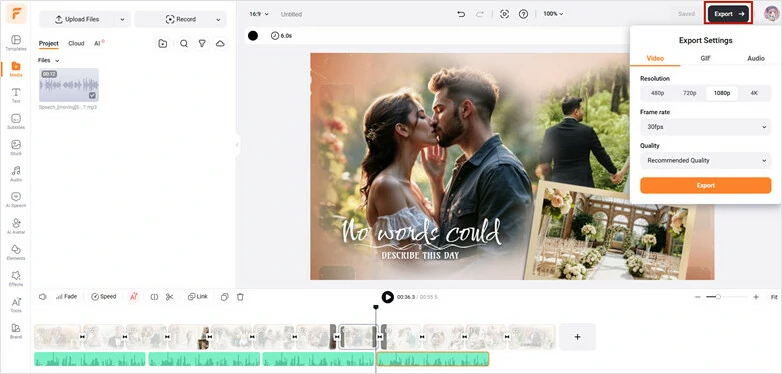Click the dark Export button in top bar
Screen dimensions: 782x374
point(729,14)
